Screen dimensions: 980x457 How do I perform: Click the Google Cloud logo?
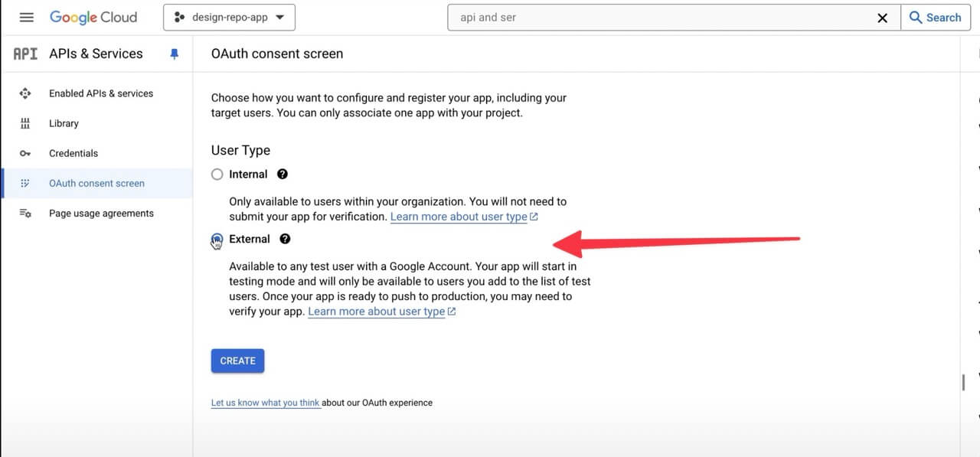(x=93, y=18)
